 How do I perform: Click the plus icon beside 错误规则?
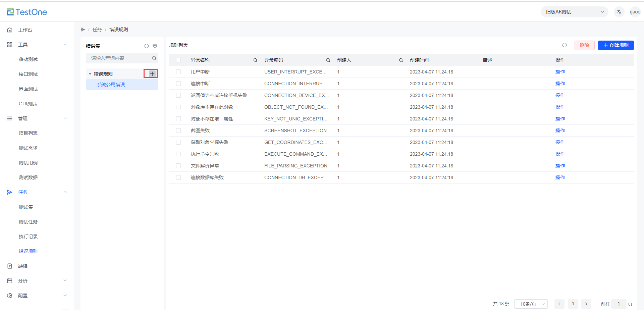tap(152, 74)
